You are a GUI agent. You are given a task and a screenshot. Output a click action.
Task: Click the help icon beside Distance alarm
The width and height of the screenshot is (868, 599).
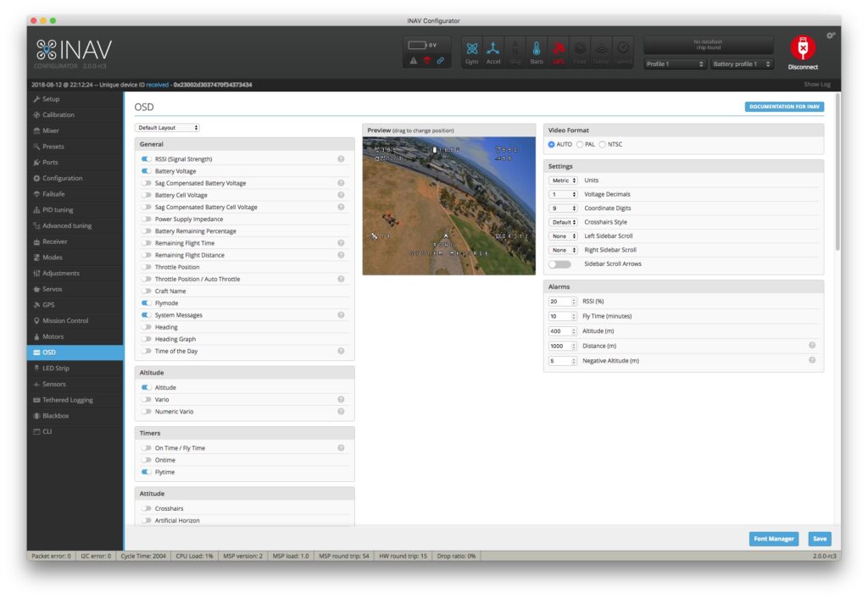point(812,346)
